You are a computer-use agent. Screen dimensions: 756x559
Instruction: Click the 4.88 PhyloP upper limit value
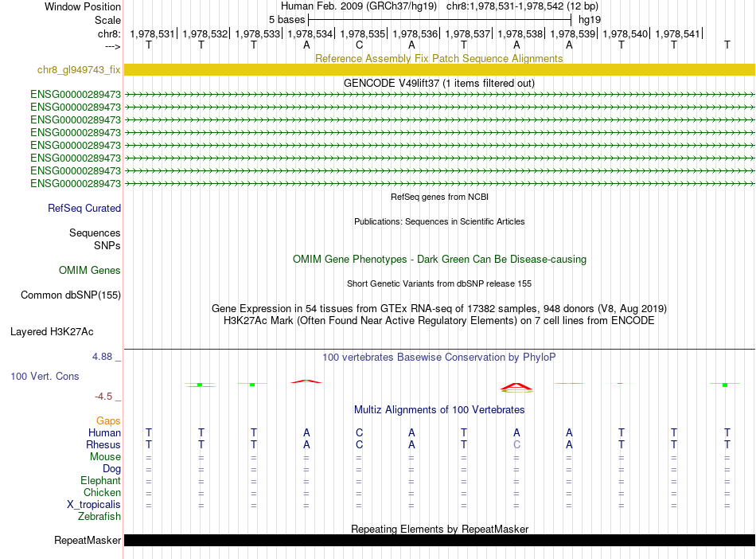pos(102,357)
